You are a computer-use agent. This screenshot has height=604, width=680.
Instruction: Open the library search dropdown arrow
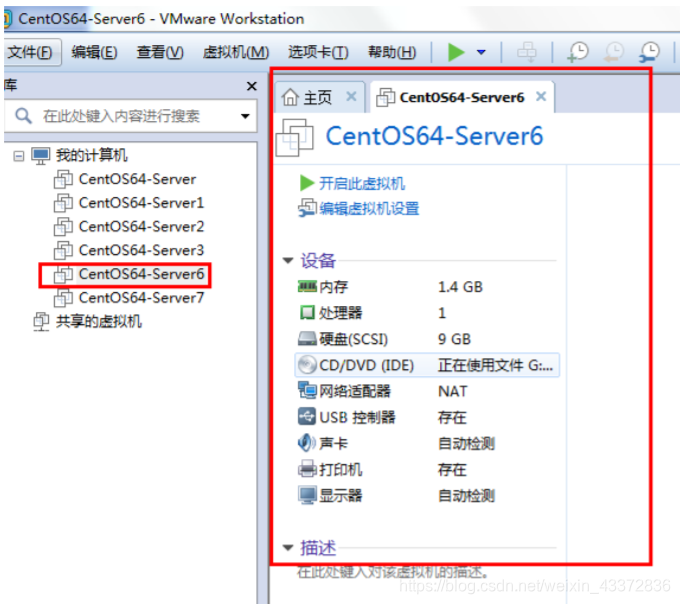(x=245, y=116)
